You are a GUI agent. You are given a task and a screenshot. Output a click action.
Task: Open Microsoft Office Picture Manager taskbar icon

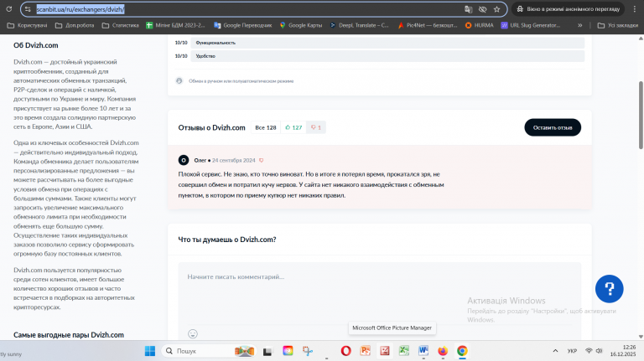tap(385, 351)
